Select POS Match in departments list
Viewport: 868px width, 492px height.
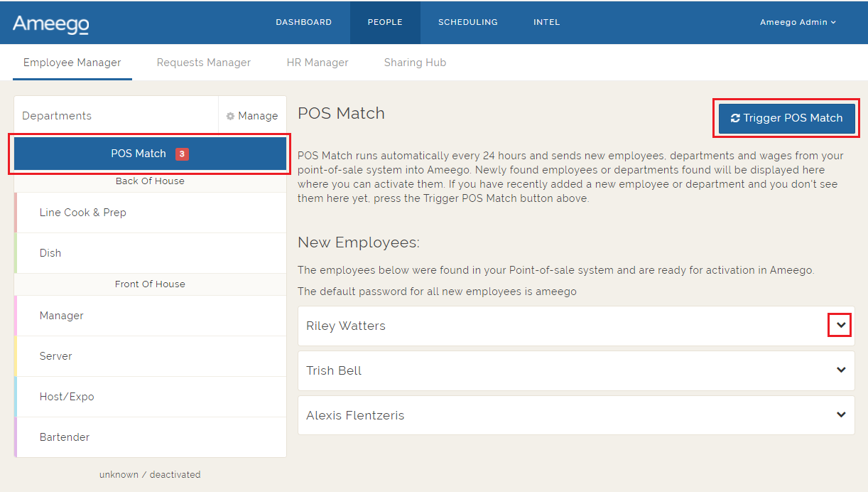click(x=150, y=154)
